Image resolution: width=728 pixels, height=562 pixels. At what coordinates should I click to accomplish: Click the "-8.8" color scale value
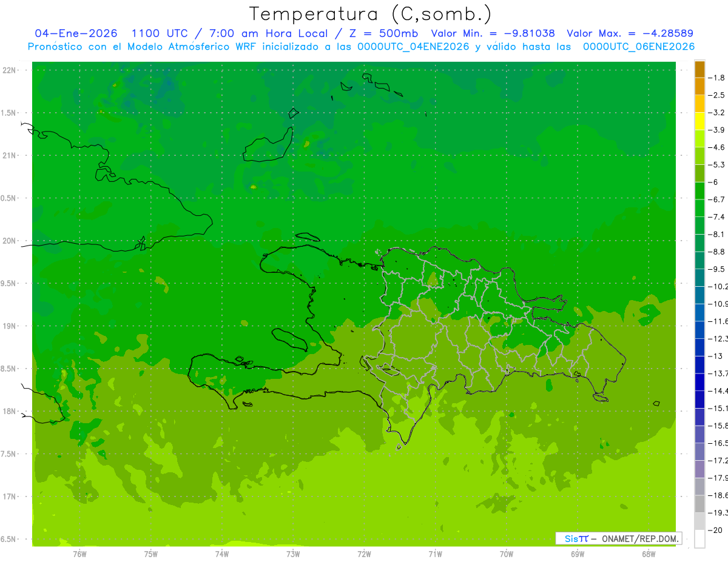click(x=718, y=252)
